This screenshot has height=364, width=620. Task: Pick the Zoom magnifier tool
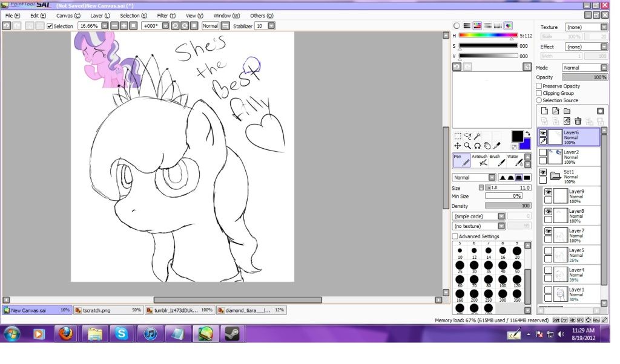(x=467, y=146)
